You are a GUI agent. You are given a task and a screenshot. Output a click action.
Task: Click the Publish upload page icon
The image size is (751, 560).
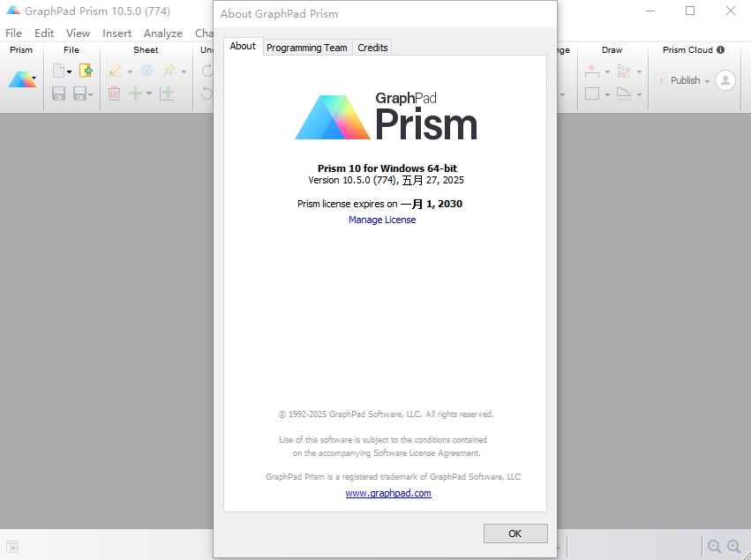tap(662, 80)
